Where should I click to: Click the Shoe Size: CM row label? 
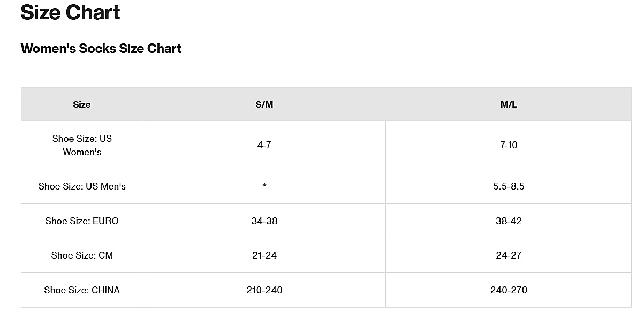82,255
